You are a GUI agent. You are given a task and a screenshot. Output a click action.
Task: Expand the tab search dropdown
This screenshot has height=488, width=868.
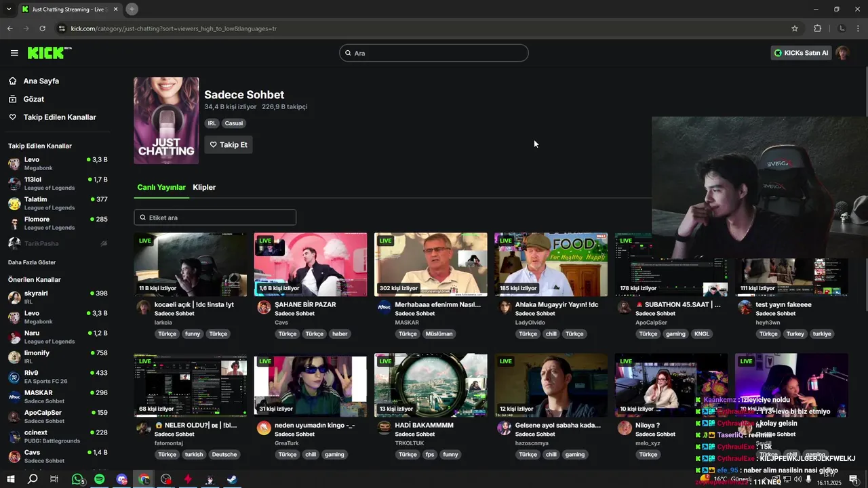pyautogui.click(x=9, y=9)
